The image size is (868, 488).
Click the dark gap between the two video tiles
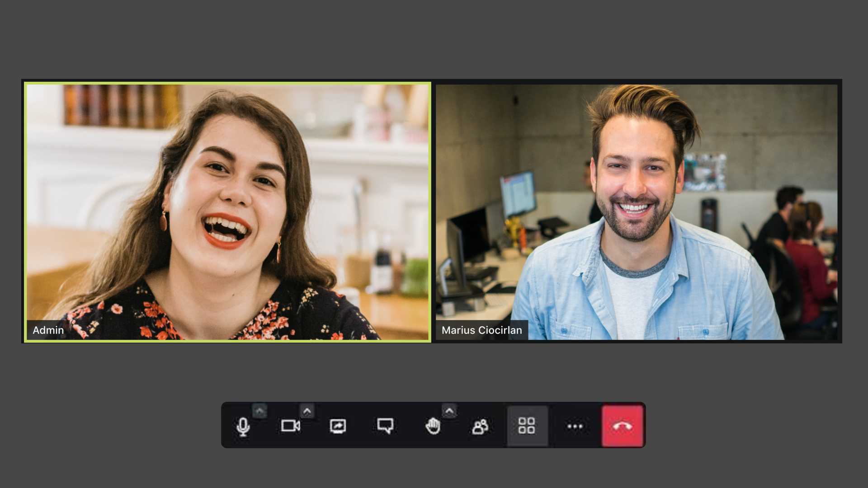(434, 212)
